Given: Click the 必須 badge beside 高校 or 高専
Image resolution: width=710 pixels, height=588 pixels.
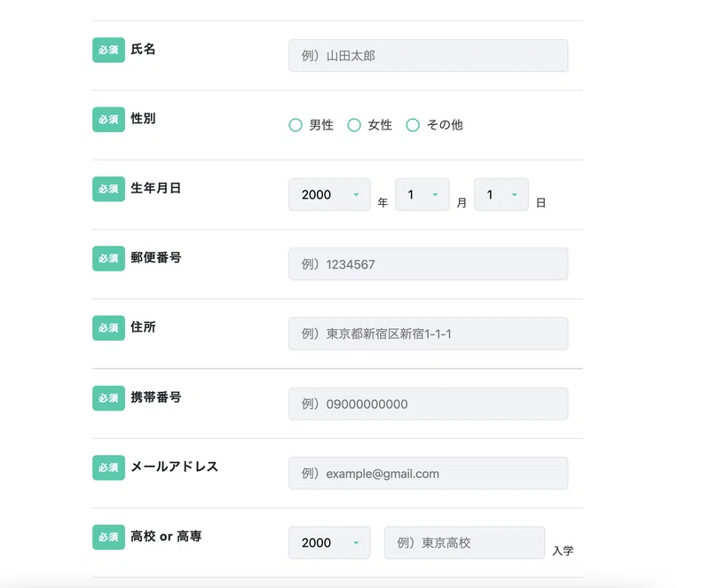Looking at the screenshot, I should click(x=108, y=537).
